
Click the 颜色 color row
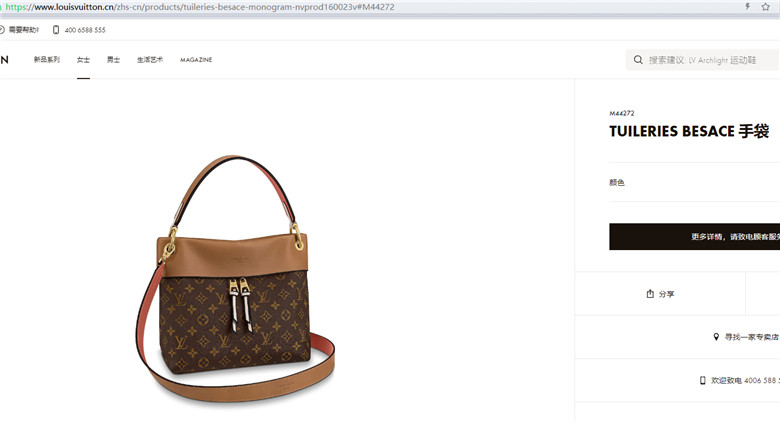pyautogui.click(x=694, y=182)
